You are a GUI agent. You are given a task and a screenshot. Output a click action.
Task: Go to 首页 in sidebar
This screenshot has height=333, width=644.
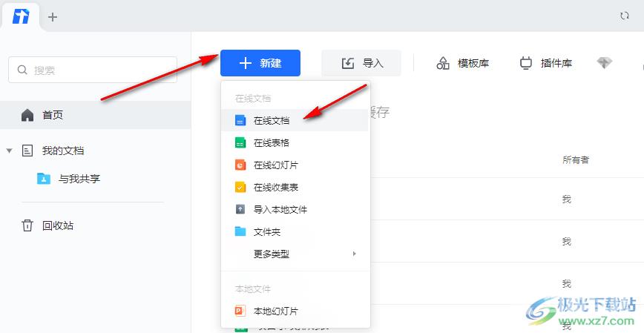coord(95,115)
